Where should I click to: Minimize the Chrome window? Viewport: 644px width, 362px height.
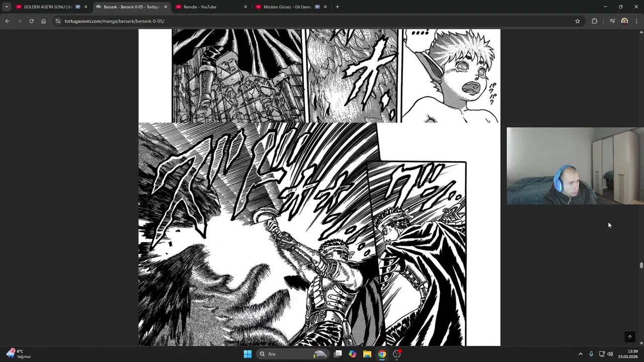click(605, 7)
